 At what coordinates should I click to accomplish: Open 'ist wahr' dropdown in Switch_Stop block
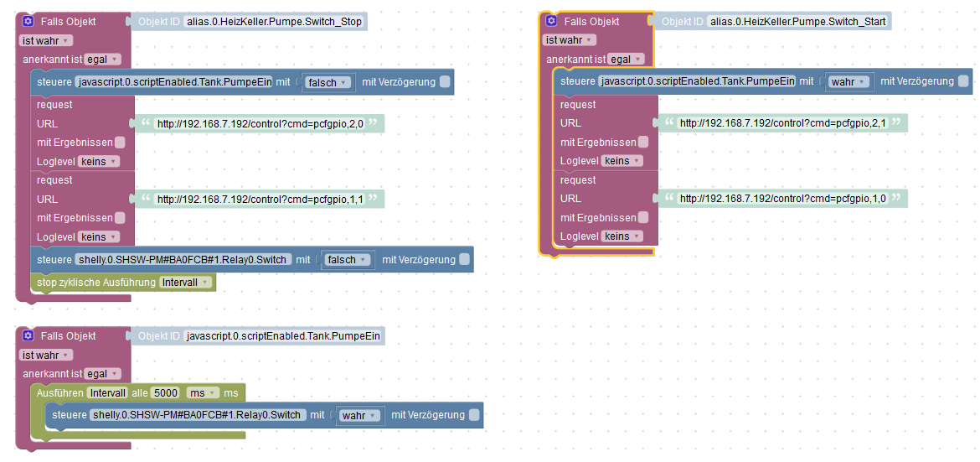pyautogui.click(x=46, y=41)
